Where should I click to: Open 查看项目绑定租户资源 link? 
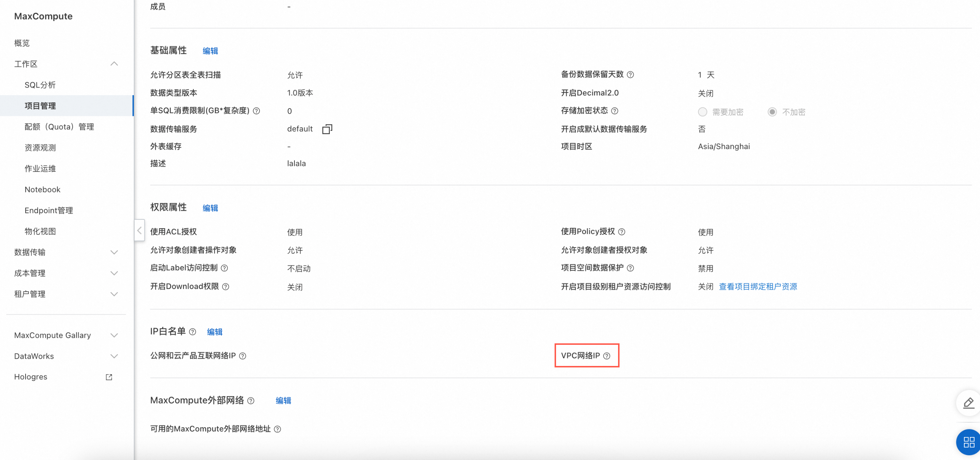tap(758, 286)
